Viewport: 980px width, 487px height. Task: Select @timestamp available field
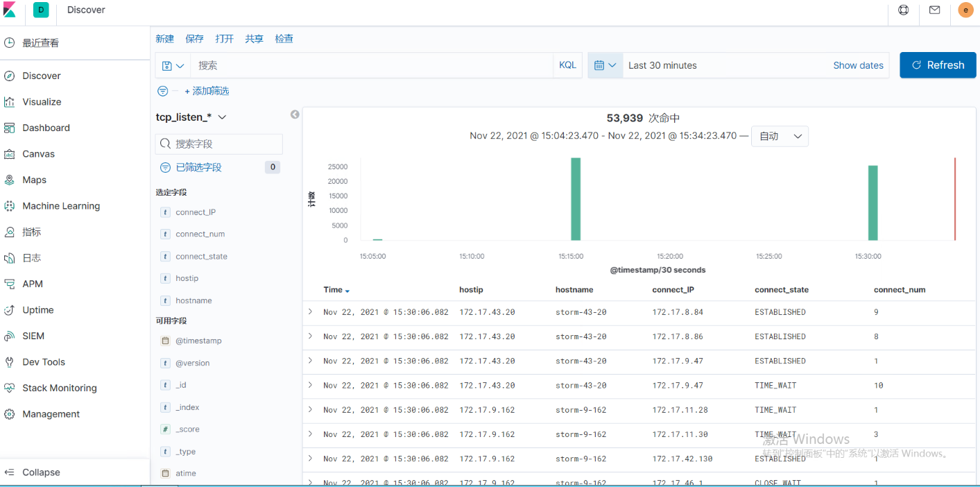[199, 341]
